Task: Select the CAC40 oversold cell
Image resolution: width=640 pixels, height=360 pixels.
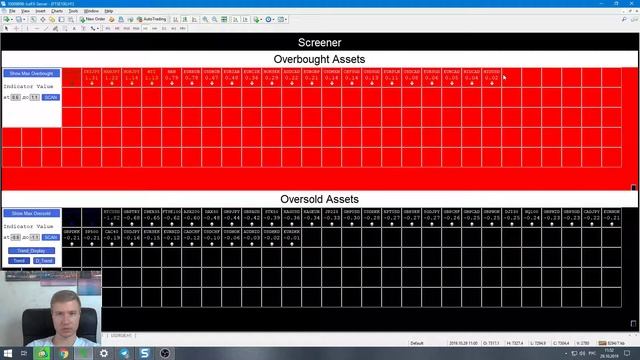Action: [111, 237]
